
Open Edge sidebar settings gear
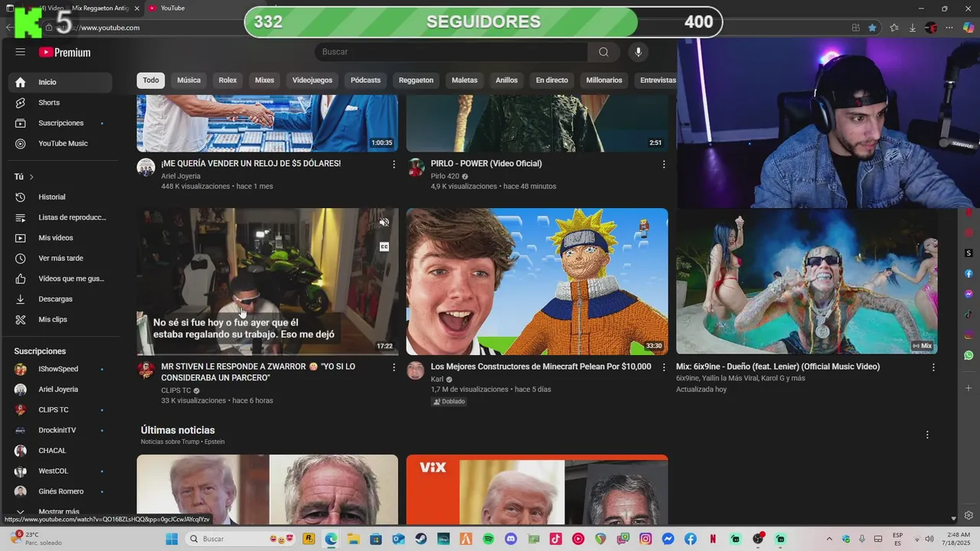[x=969, y=515]
